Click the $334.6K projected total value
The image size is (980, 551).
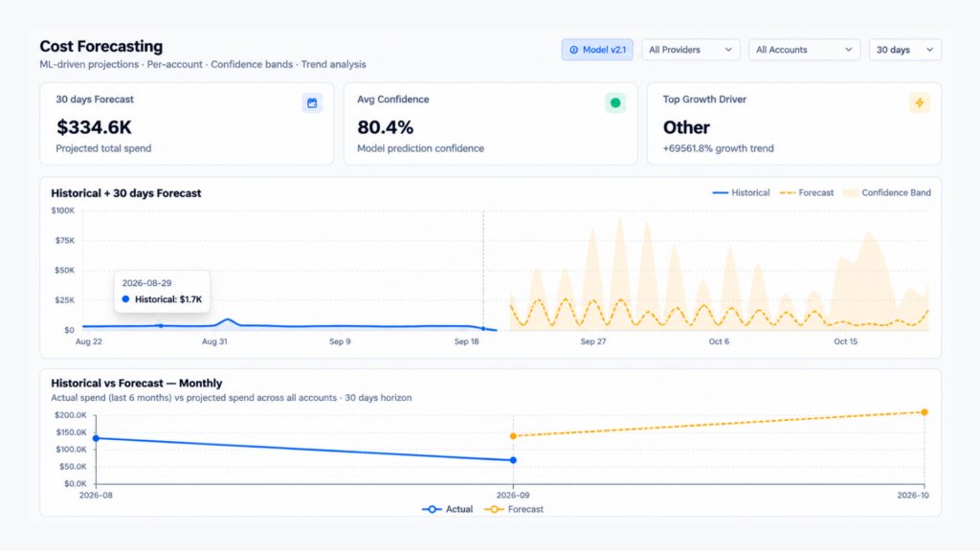94,127
